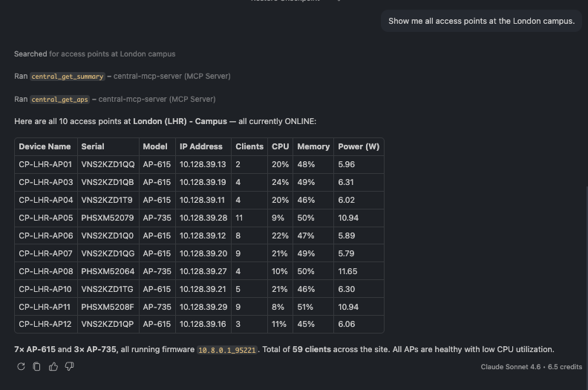The image size is (588, 390).
Task: Click power value 6.06 for AP12
Action: 346,324
